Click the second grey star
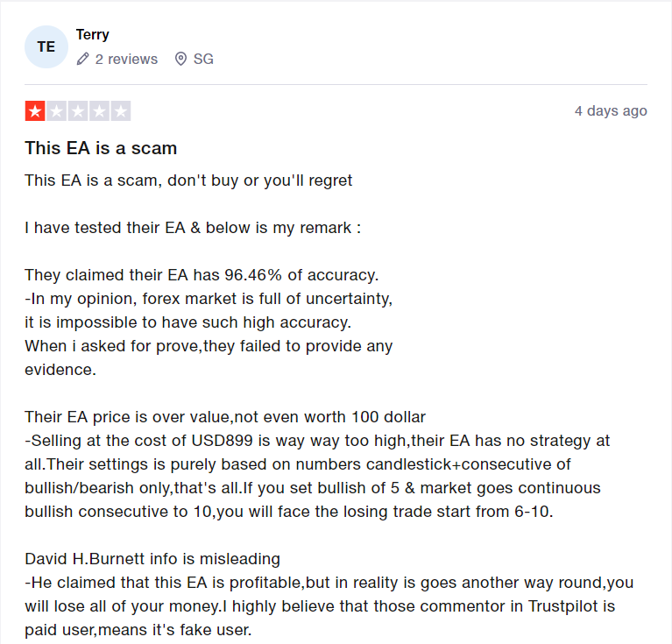This screenshot has height=644, width=672. (x=57, y=111)
